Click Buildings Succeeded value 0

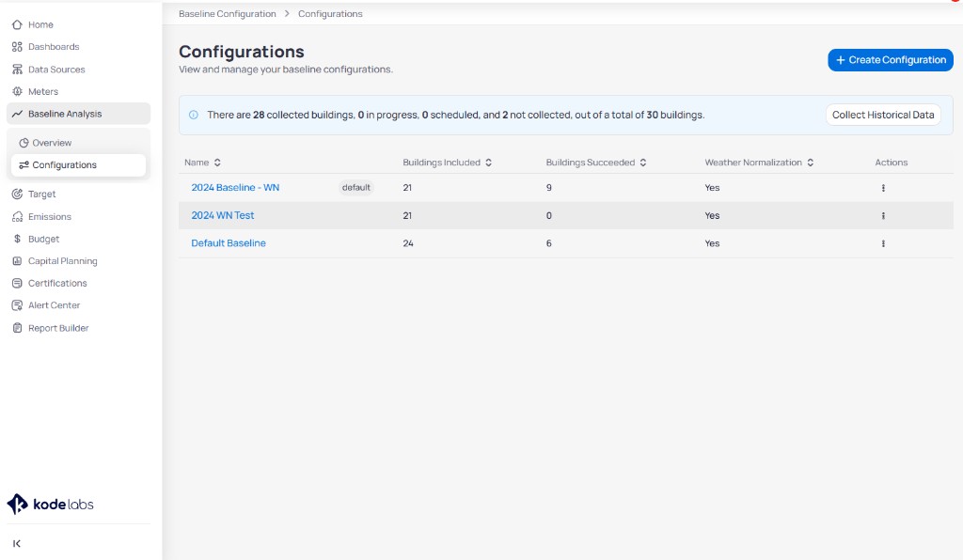click(x=549, y=215)
